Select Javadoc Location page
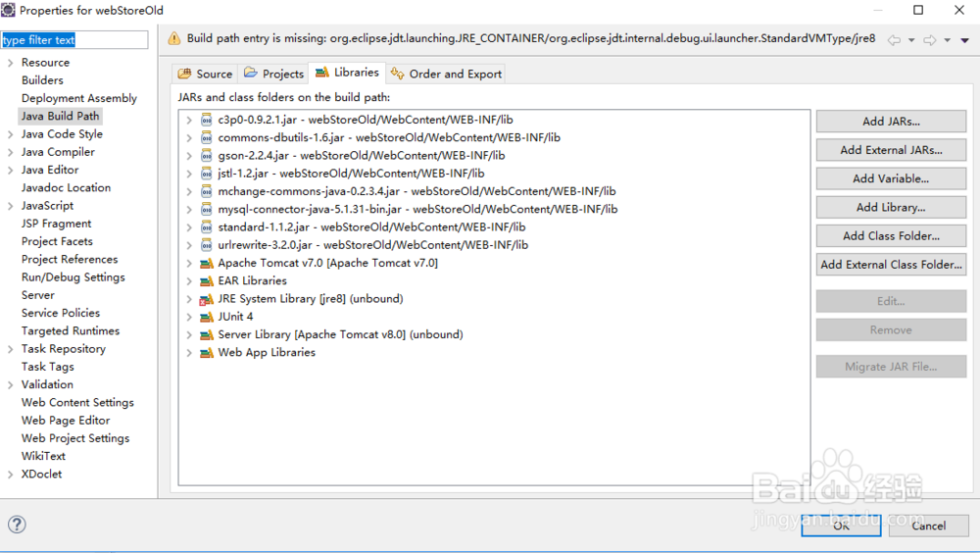 point(66,187)
